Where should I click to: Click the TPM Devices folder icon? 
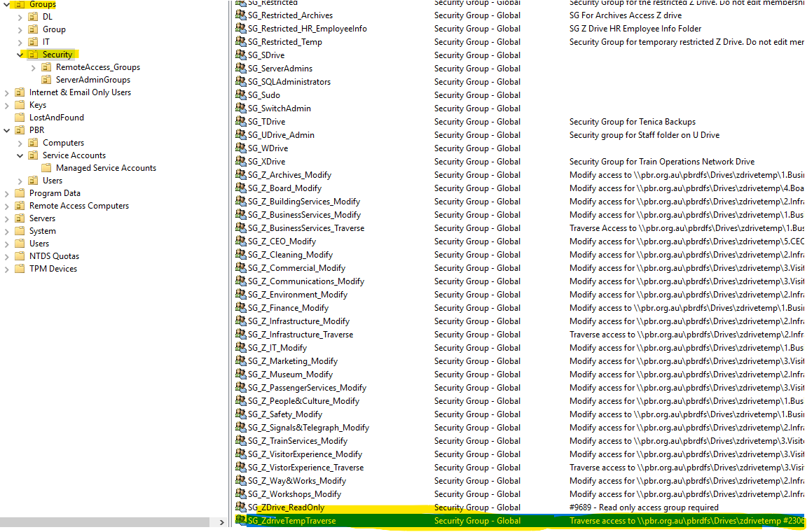tap(20, 269)
